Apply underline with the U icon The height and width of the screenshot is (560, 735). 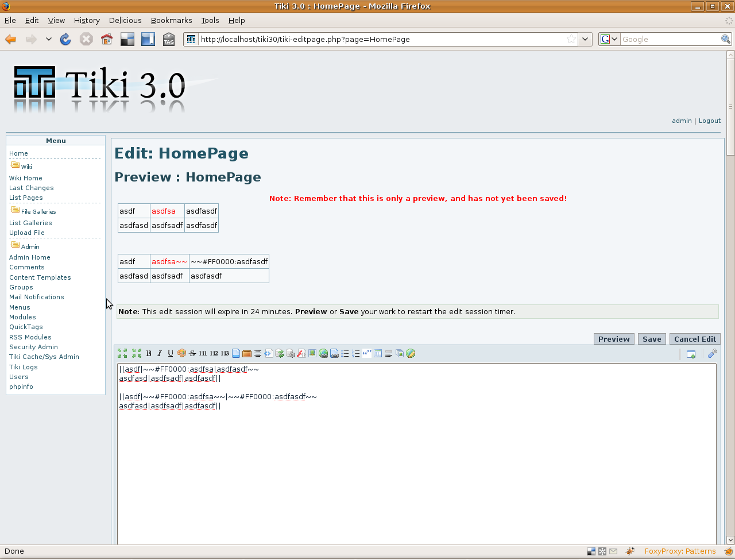pyautogui.click(x=171, y=354)
